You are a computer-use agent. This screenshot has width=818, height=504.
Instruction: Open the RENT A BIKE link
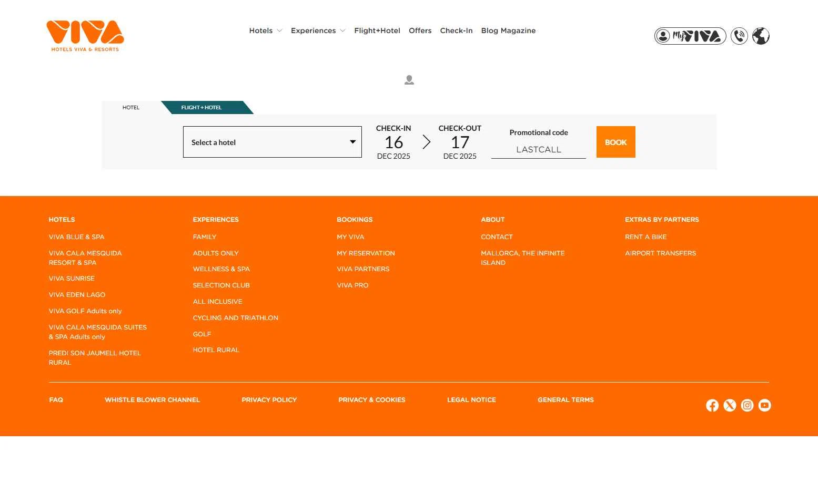646,237
